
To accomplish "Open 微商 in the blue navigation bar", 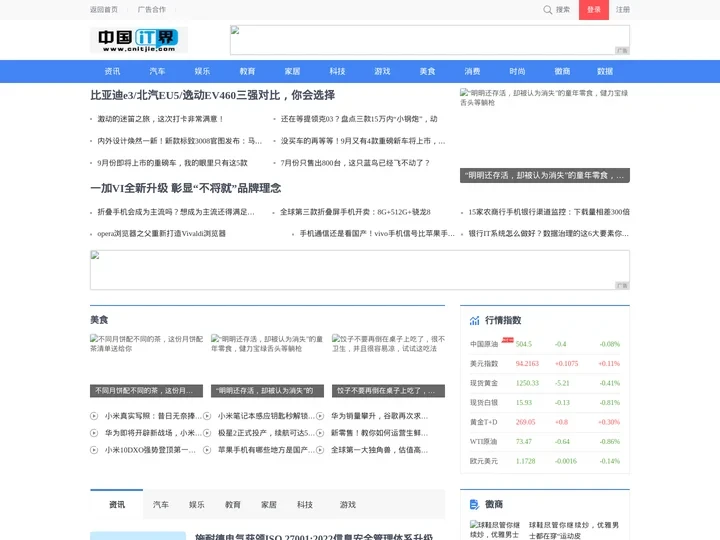I will [x=562, y=71].
